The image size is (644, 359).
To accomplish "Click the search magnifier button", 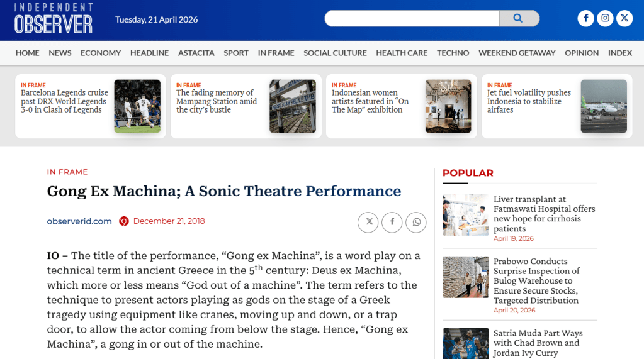I will (x=518, y=19).
